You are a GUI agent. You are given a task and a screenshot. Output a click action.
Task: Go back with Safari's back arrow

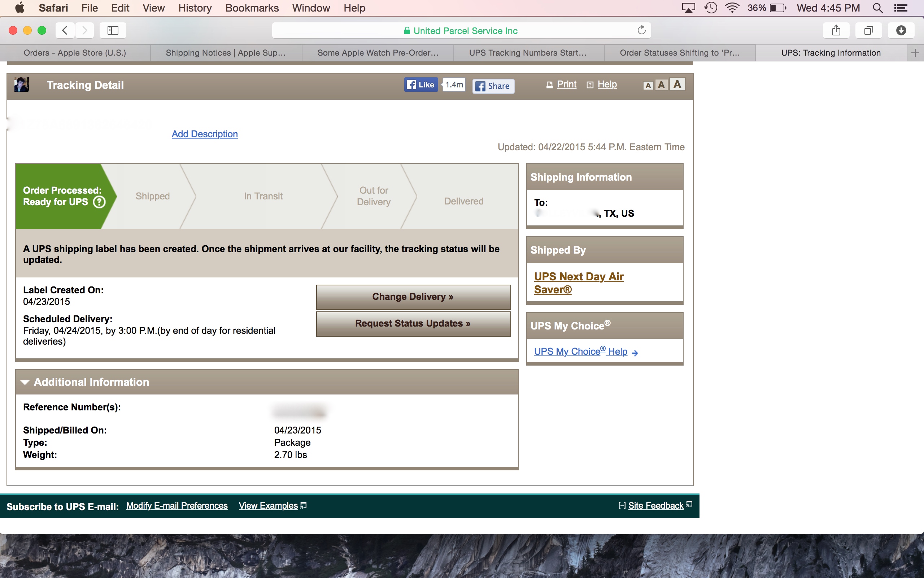65,30
